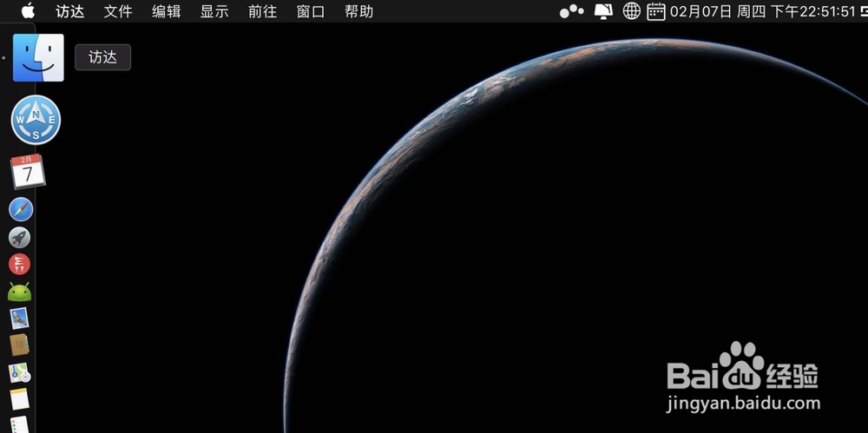Screen dimensions: 868x433
Task: Launch the compass icon app with W N E S letters
Action: (36, 120)
